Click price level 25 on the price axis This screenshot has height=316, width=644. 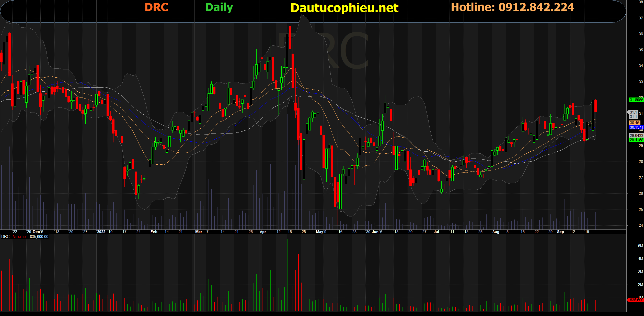click(641, 210)
